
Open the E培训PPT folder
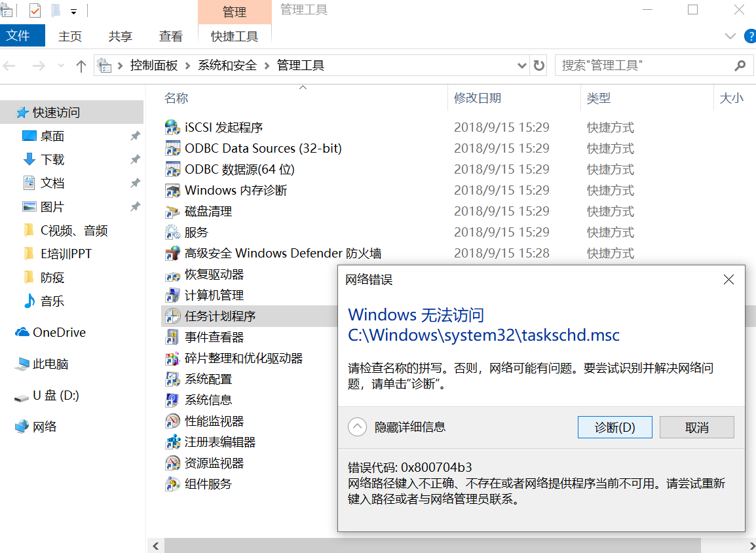click(x=57, y=254)
